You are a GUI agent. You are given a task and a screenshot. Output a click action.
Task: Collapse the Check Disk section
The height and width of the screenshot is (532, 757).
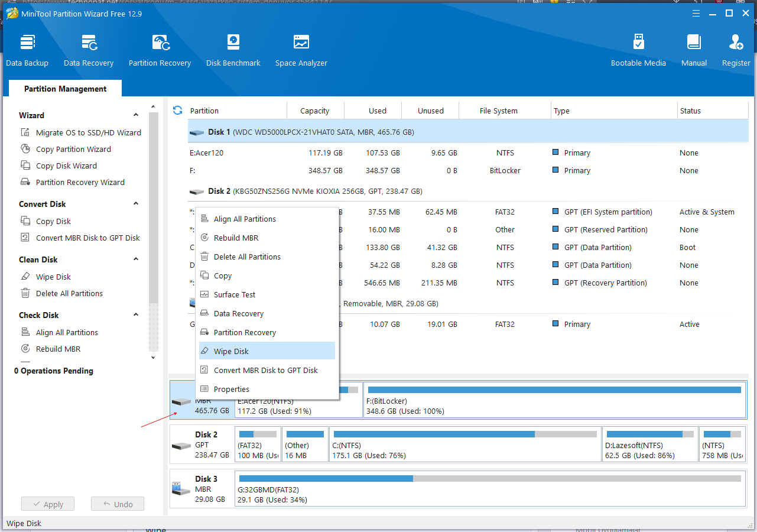click(136, 315)
